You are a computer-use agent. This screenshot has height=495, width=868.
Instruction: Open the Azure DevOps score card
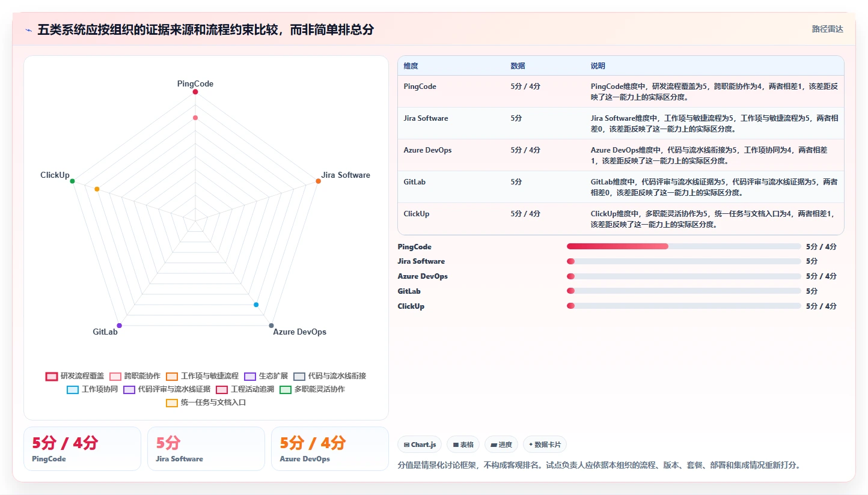tap(330, 449)
